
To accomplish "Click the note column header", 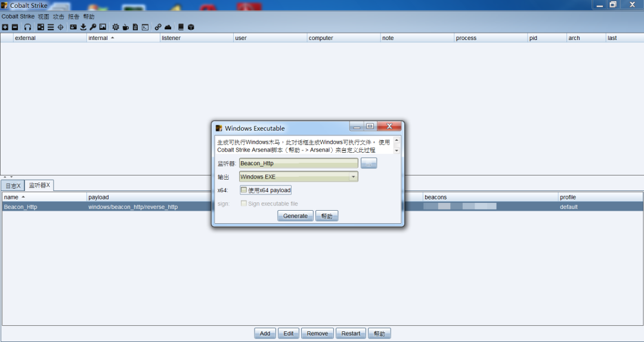I will pyautogui.click(x=417, y=38).
